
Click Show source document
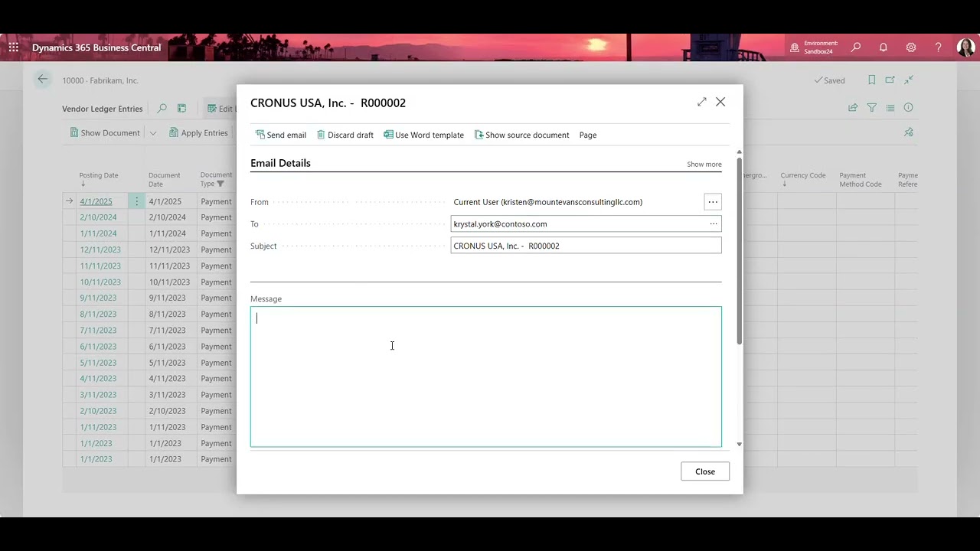coord(522,135)
